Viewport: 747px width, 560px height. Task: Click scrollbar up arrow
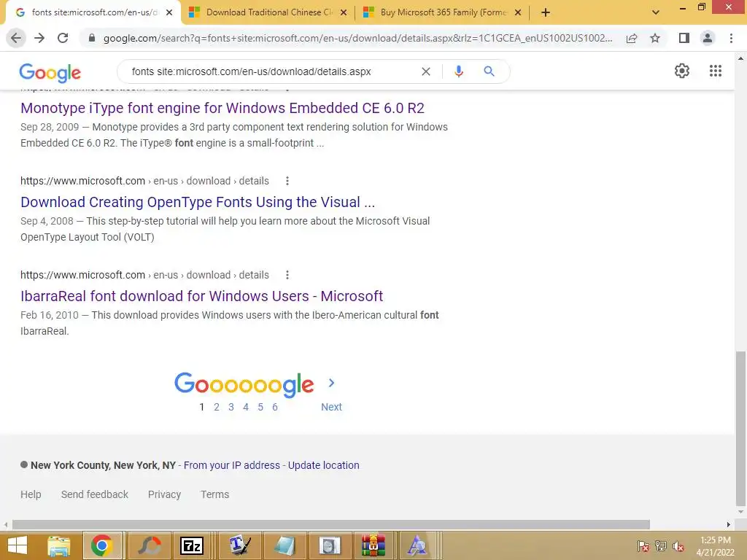tap(740, 58)
